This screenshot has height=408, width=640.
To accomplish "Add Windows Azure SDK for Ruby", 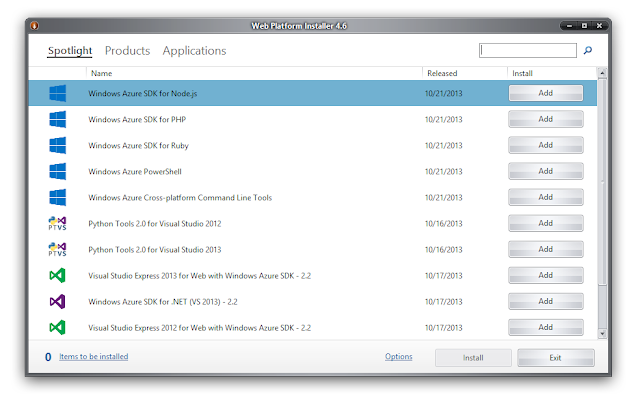I will pyautogui.click(x=546, y=145).
